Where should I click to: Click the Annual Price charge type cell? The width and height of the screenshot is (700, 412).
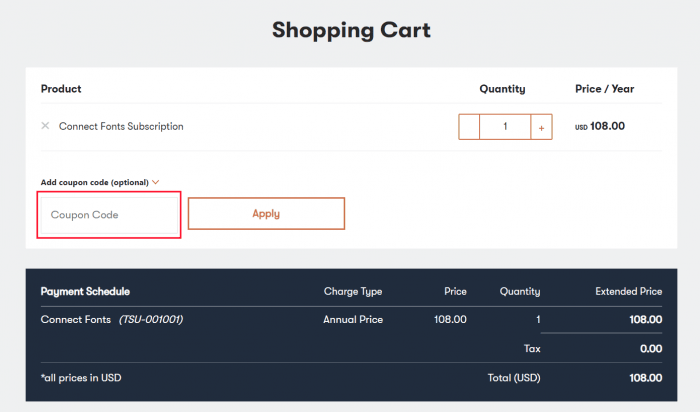tap(353, 320)
